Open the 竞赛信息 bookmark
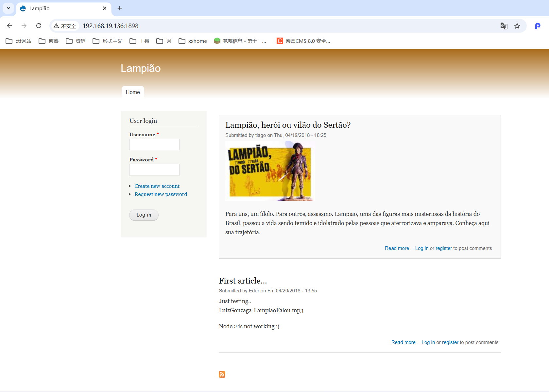Screen dimensions: 549x392 [x=240, y=41]
